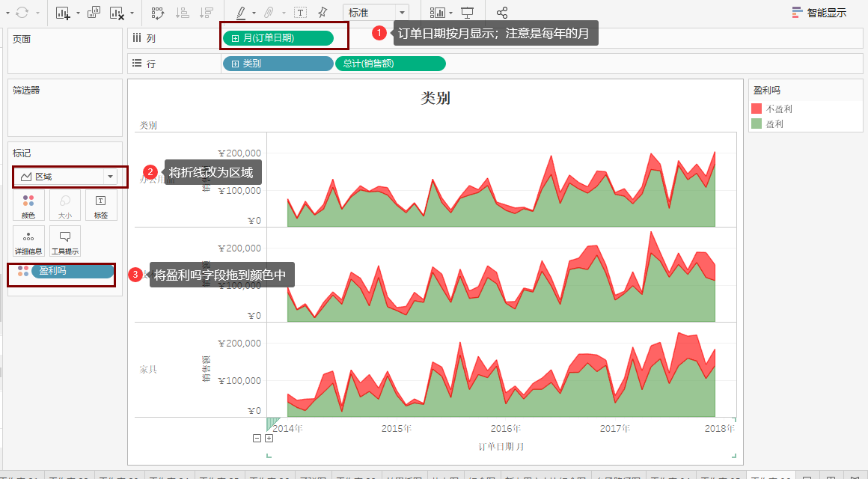Image resolution: width=868 pixels, height=479 pixels.
Task: Click the 2016年 axis label
Action: pyautogui.click(x=505, y=428)
